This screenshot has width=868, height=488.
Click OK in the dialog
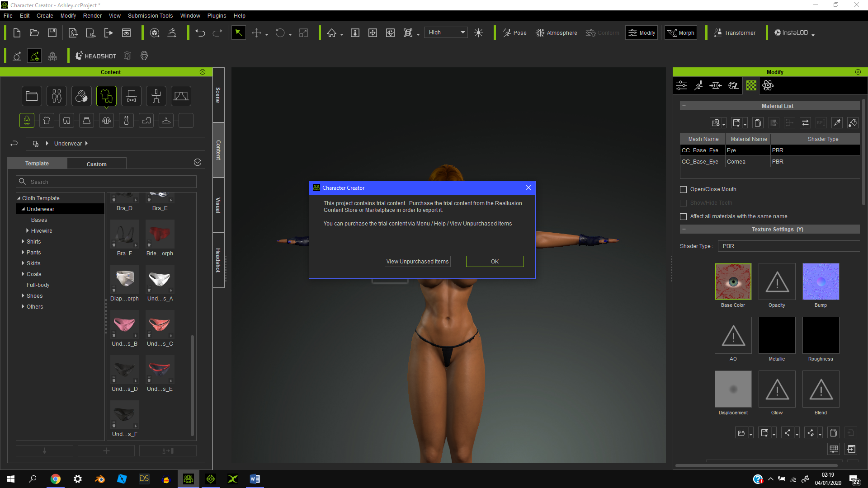click(495, 261)
